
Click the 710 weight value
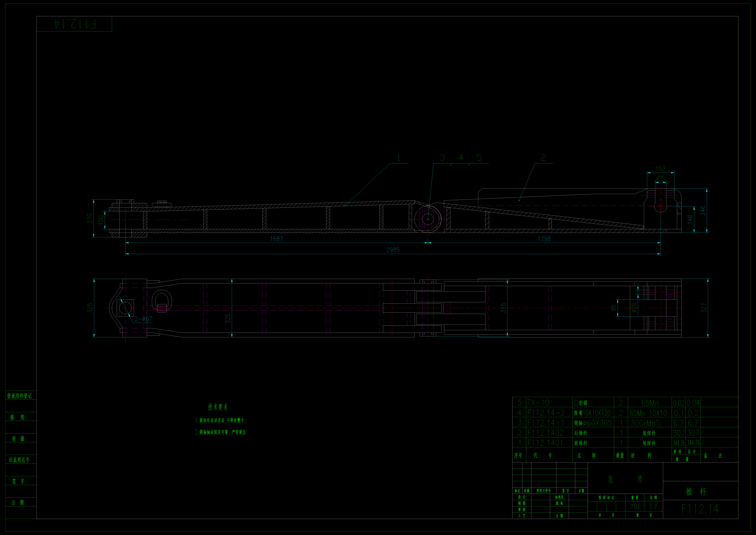pyautogui.click(x=635, y=507)
